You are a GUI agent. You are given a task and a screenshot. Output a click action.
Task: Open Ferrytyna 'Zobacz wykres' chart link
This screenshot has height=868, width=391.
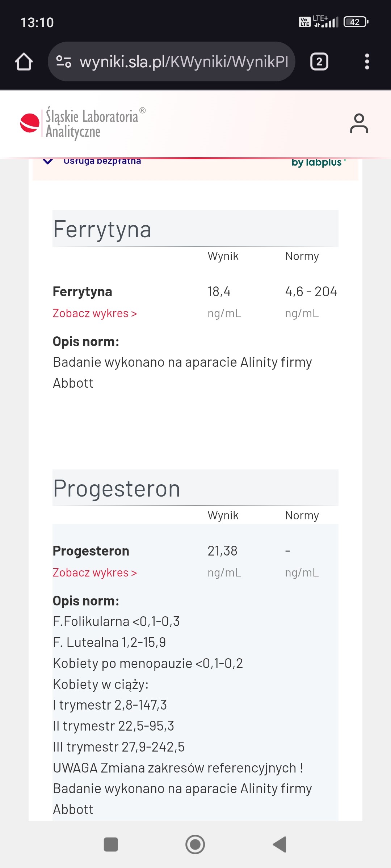[95, 313]
